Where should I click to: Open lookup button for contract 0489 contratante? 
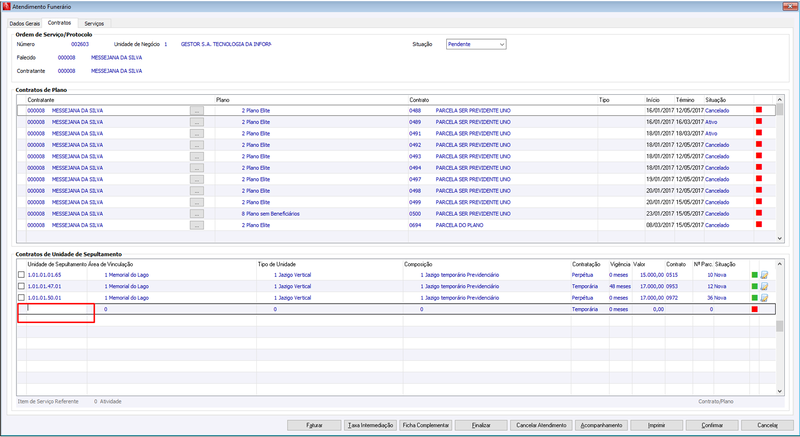click(x=196, y=122)
